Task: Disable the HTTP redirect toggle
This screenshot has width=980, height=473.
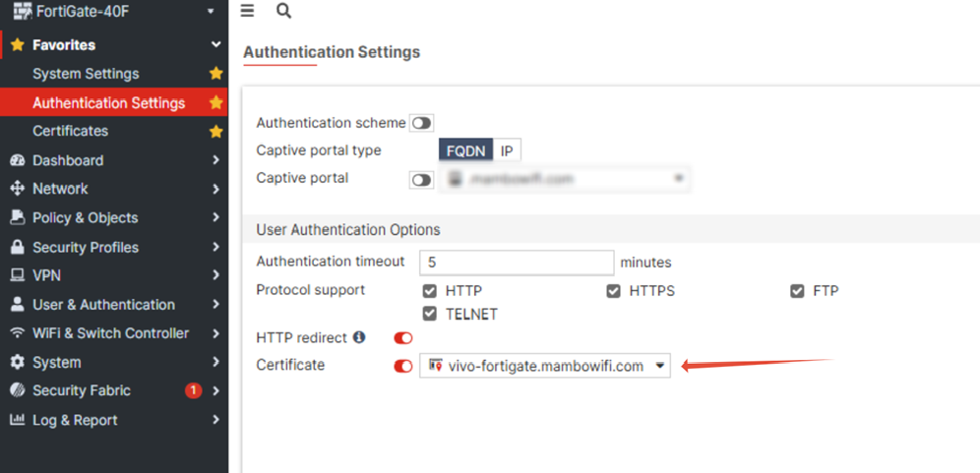Action: click(403, 338)
